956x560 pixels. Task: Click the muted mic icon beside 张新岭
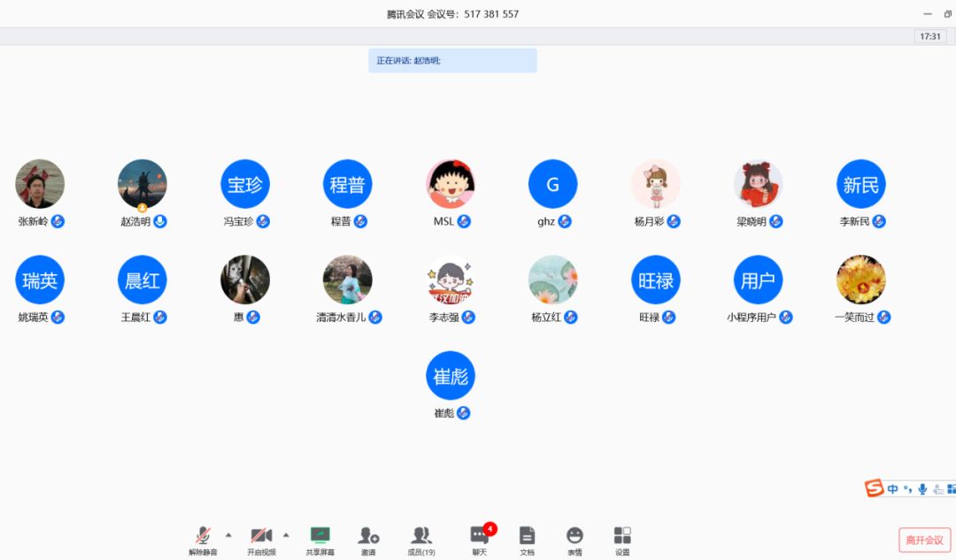(58, 221)
